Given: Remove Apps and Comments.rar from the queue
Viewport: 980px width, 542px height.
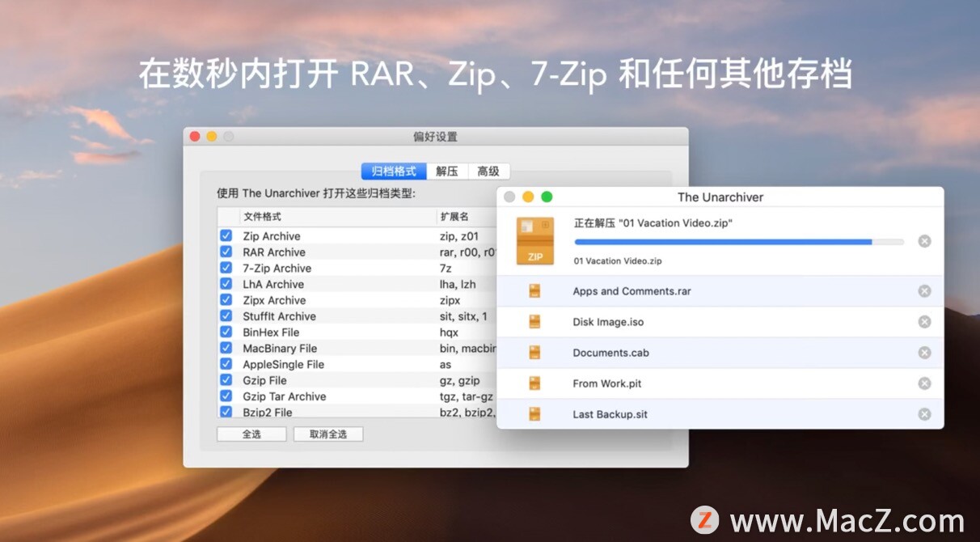Looking at the screenshot, I should click(x=924, y=291).
